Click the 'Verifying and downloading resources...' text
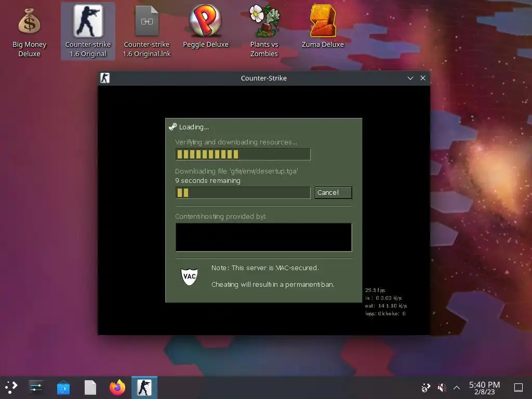Image resolution: width=532 pixels, height=399 pixels. coord(236,142)
